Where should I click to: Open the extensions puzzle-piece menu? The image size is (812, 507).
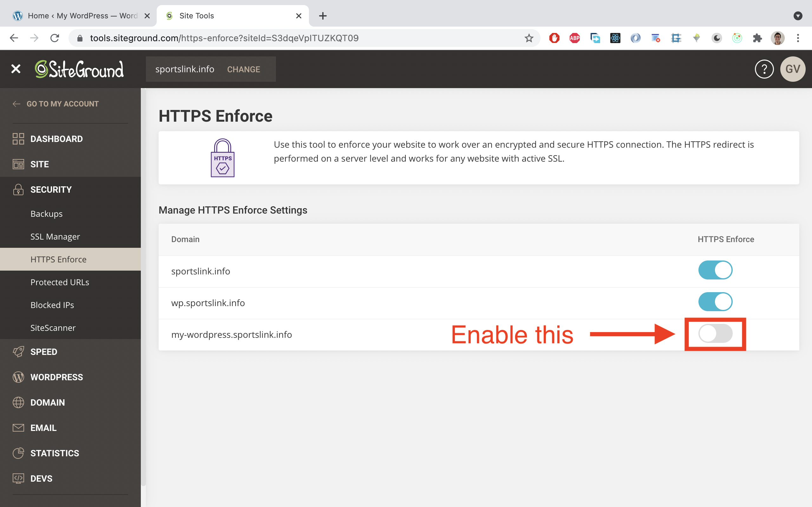click(758, 38)
